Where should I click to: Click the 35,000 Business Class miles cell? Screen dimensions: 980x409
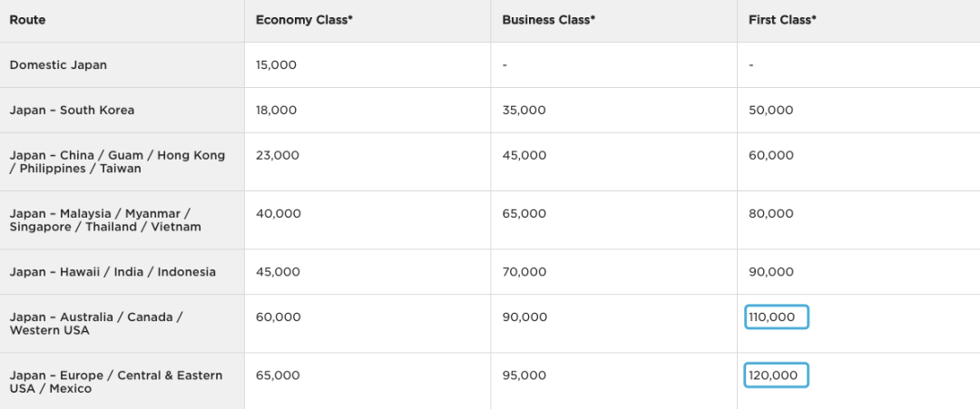pos(524,111)
